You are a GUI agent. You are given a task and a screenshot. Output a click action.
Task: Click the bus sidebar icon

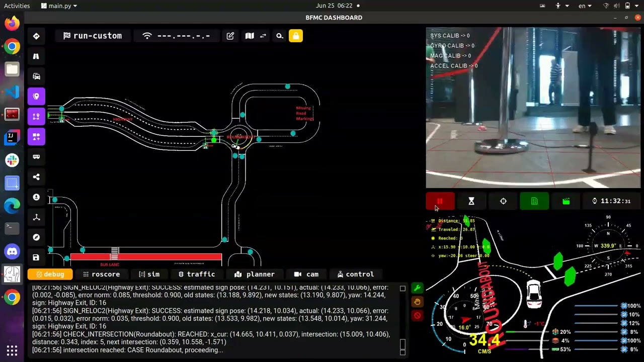coord(36,157)
